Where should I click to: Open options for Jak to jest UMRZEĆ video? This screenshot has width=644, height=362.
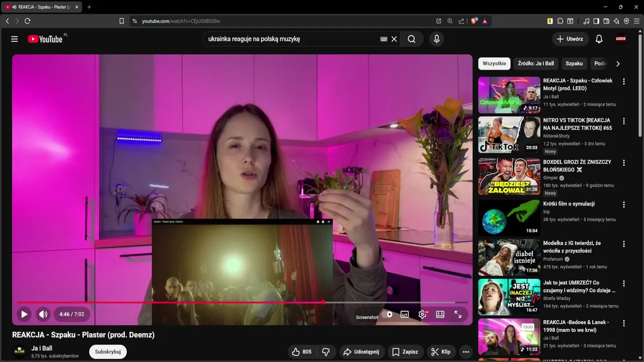[624, 284]
